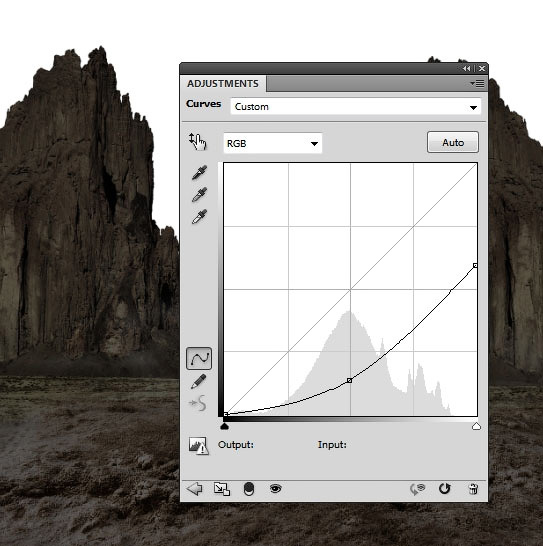Collapse the Adjustments panel to icons

(467, 69)
